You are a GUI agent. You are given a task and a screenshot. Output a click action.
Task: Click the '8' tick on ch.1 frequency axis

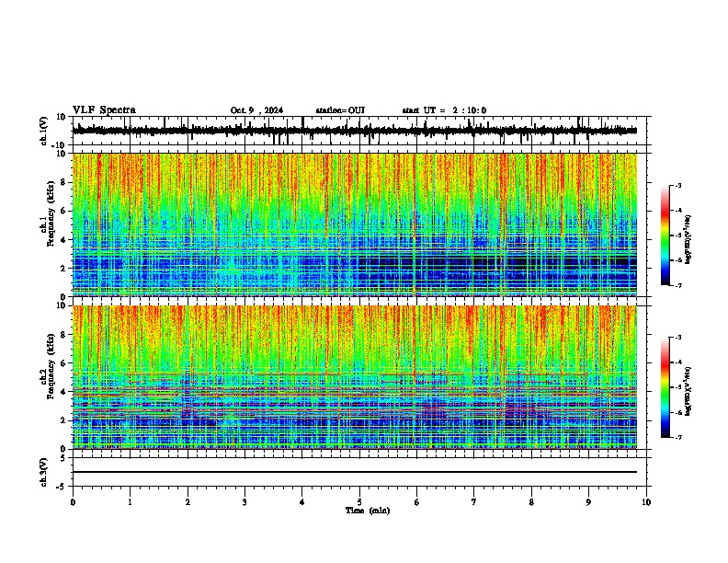tap(63, 182)
